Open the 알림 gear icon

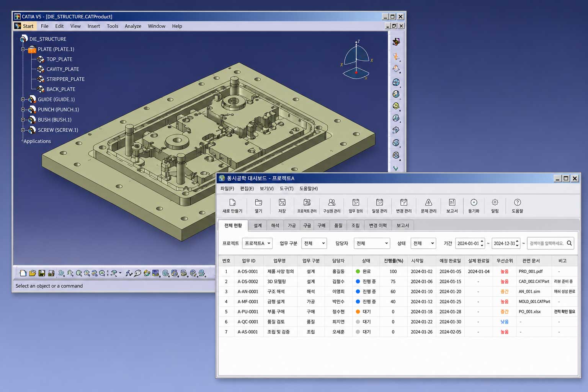click(495, 202)
